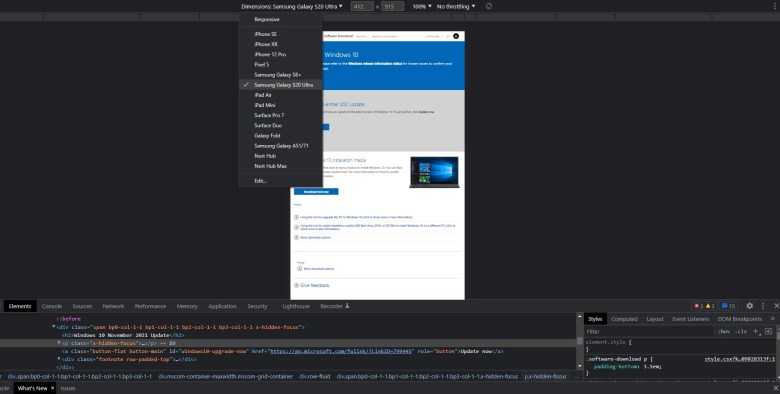The width and height of the screenshot is (780, 394).
Task: Toggle :hov element state panel
Action: point(724,331)
